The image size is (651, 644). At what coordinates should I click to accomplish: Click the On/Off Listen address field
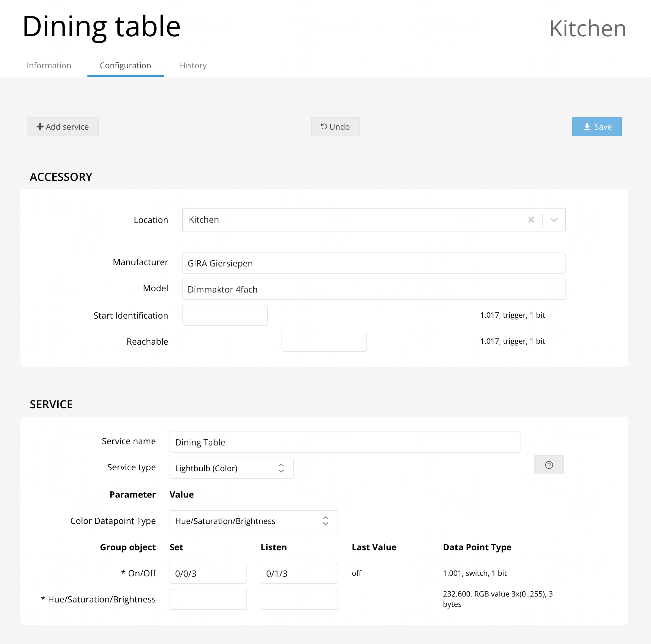pyautogui.click(x=299, y=573)
